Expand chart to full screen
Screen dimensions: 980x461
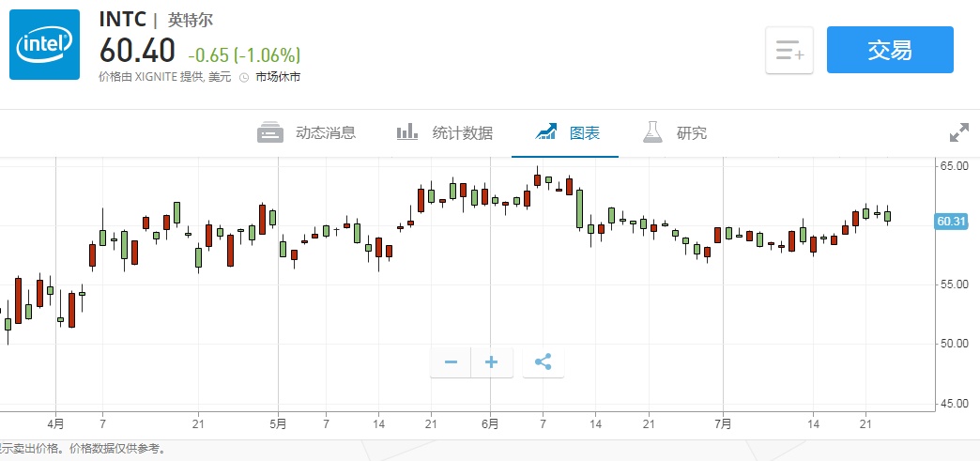pyautogui.click(x=958, y=132)
